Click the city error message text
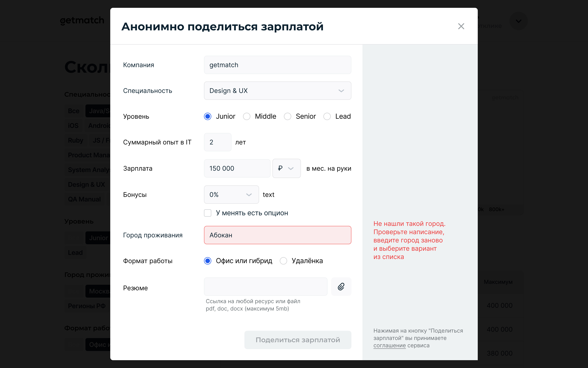The width and height of the screenshot is (588, 368). pos(409,240)
